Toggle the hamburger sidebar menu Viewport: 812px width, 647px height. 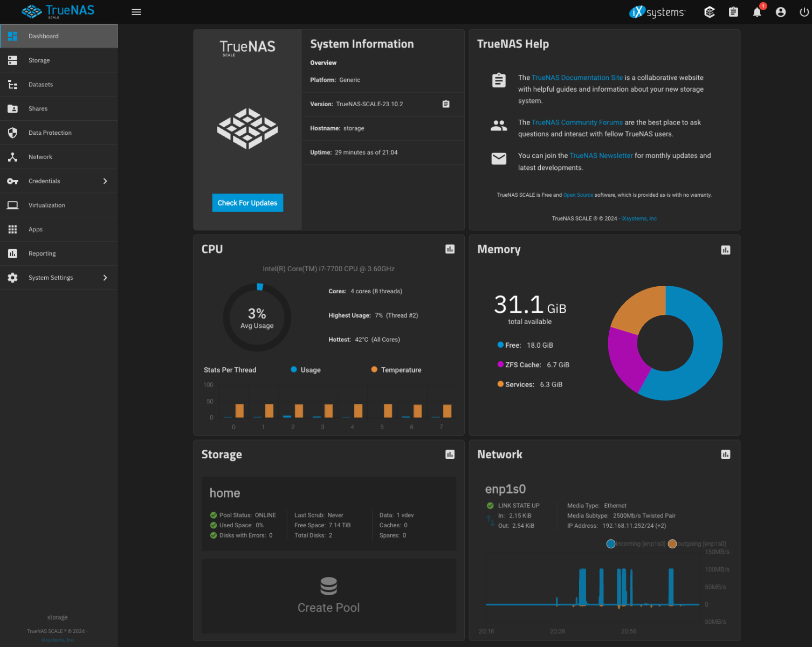136,12
